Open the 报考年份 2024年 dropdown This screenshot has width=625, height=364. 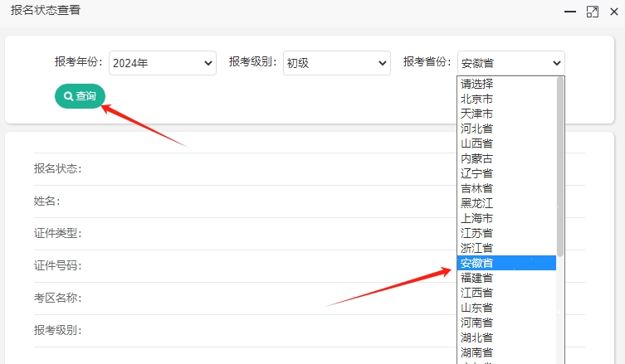[162, 63]
